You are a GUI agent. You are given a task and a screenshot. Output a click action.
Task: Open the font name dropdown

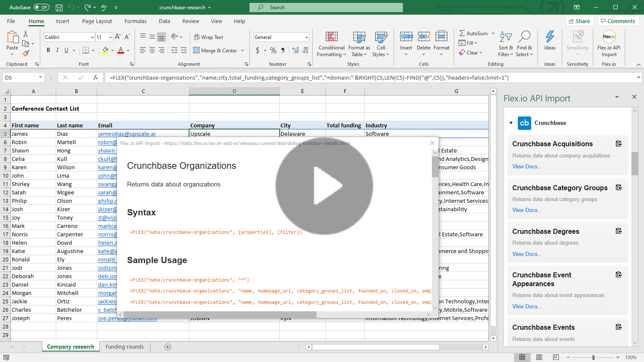(x=92, y=37)
